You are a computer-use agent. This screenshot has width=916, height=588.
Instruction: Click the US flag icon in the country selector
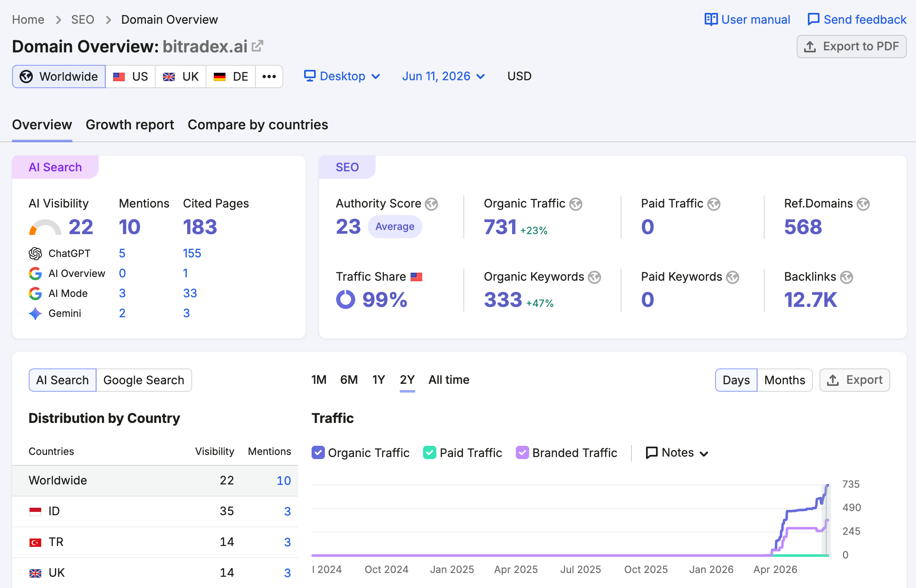(119, 77)
